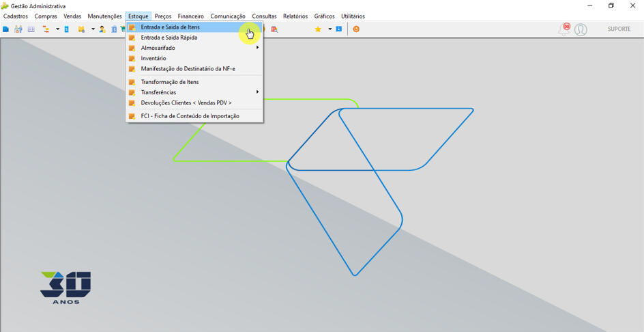Select FCI - Ficha de Conteúdo de Importação

(x=194, y=116)
